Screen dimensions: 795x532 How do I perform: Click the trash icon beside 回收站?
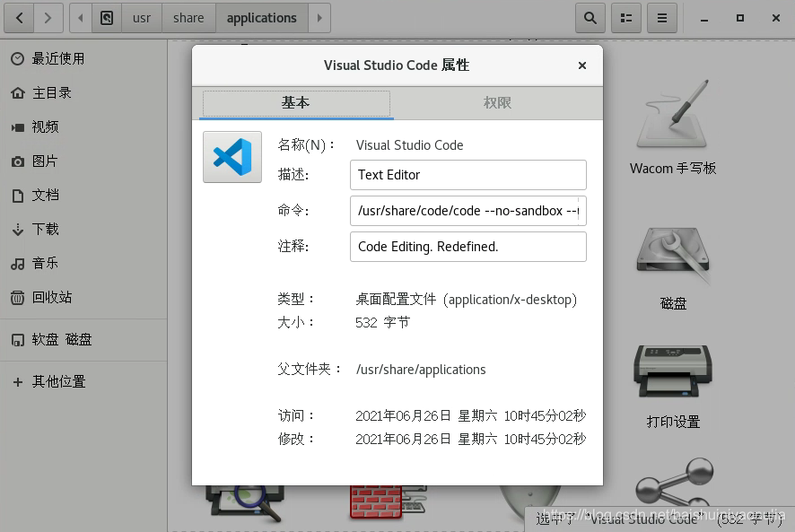coord(18,298)
